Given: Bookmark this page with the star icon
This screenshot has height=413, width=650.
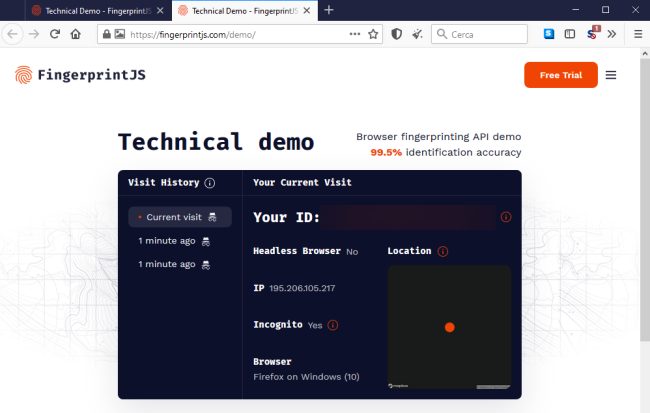Looking at the screenshot, I should 373,33.
